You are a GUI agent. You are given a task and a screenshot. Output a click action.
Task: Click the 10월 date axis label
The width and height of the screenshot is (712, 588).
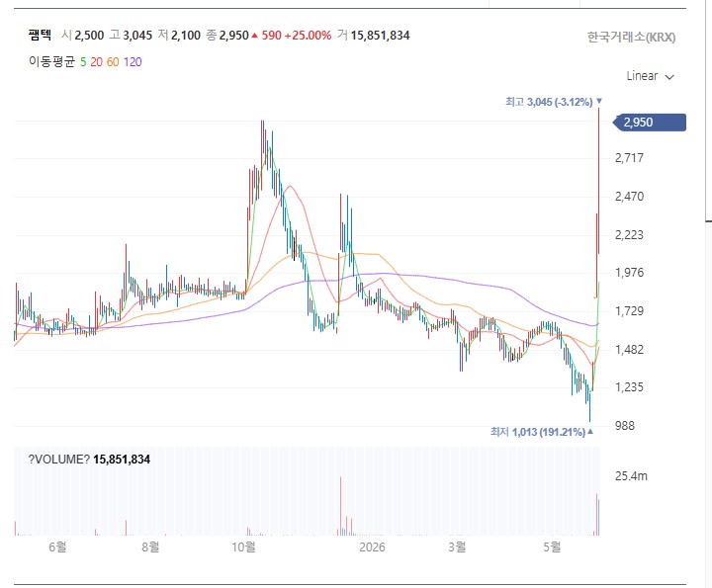244,546
